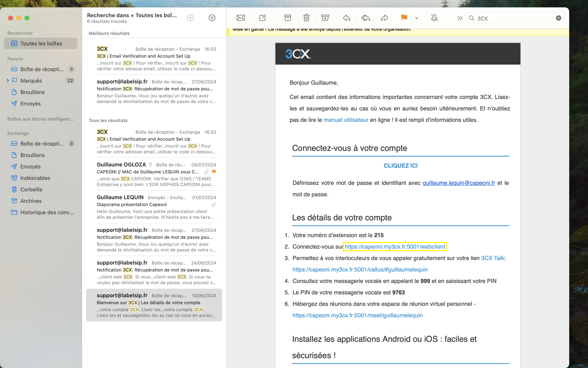Click attachment paperclip on Diaporama email
Image resolution: width=588 pixels, height=368 pixels.
214,205
